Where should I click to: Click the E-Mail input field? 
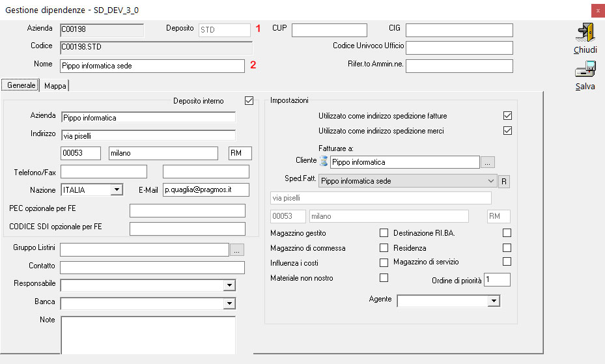(x=206, y=189)
